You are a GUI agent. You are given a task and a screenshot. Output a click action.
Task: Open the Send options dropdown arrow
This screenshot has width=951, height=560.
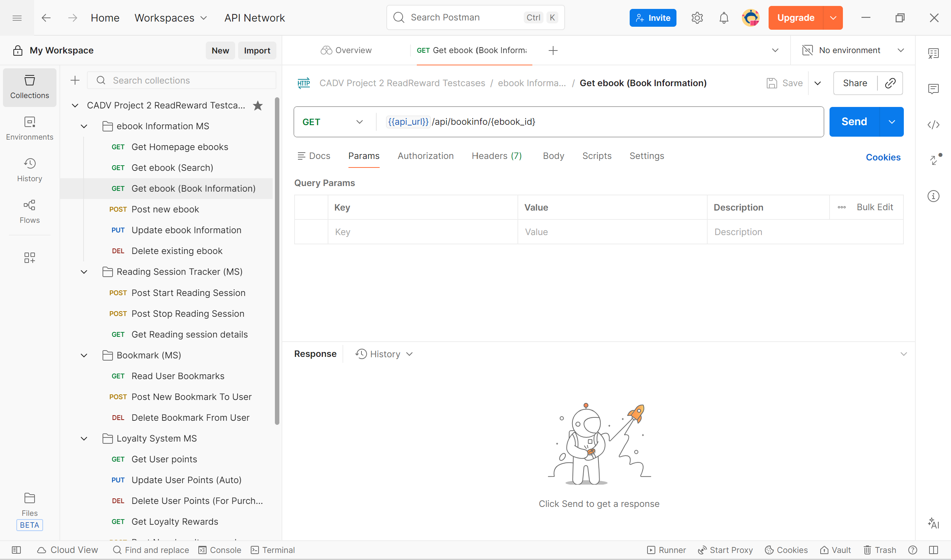tap(891, 122)
